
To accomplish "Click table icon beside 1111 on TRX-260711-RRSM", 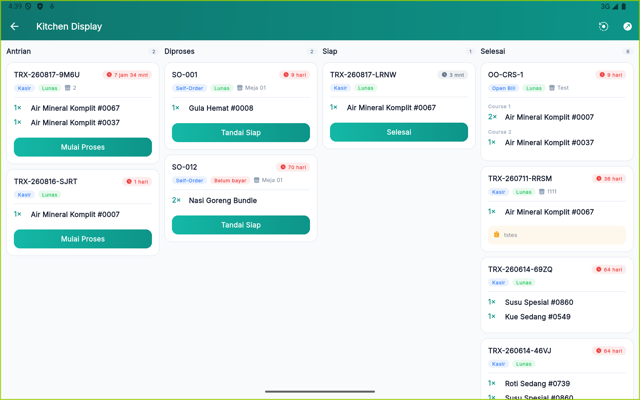I will click(542, 191).
